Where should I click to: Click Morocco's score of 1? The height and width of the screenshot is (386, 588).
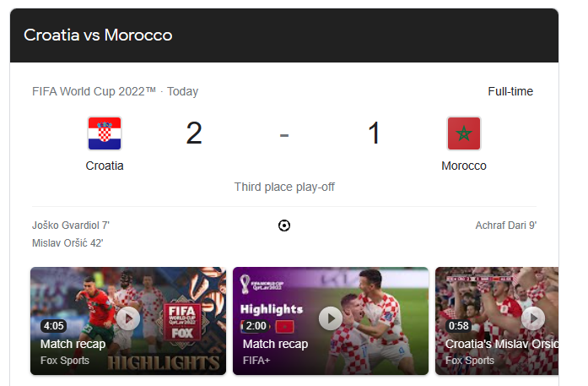(375, 133)
